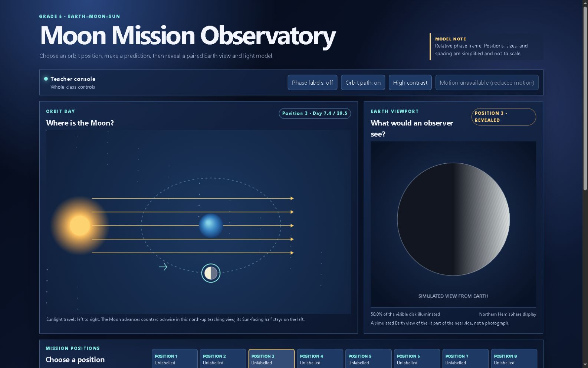Click the teal Teacher console status dot

coord(46,79)
